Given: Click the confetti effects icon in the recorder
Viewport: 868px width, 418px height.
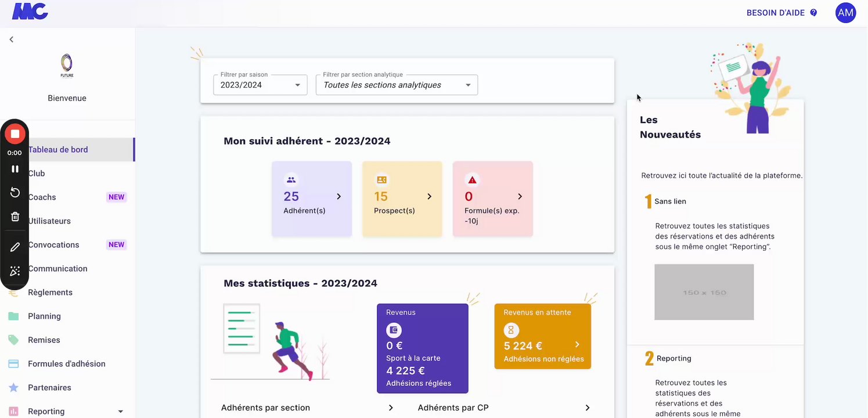Looking at the screenshot, I should (x=15, y=271).
